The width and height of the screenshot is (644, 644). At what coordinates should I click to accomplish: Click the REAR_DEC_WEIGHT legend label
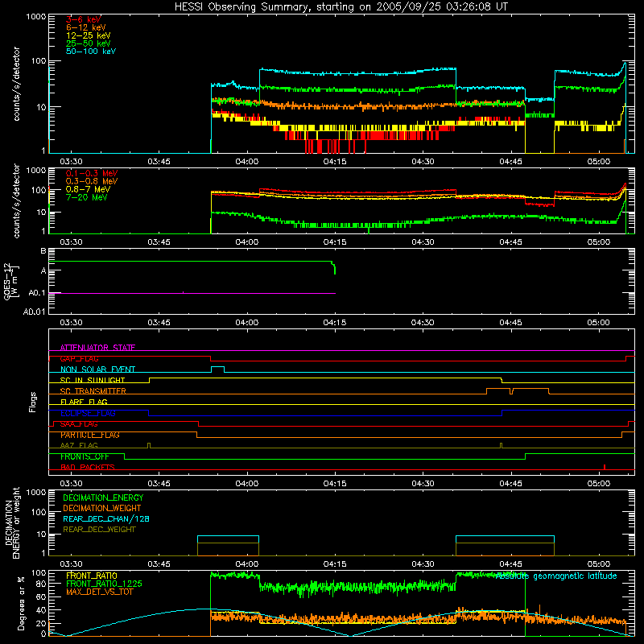click(x=99, y=530)
